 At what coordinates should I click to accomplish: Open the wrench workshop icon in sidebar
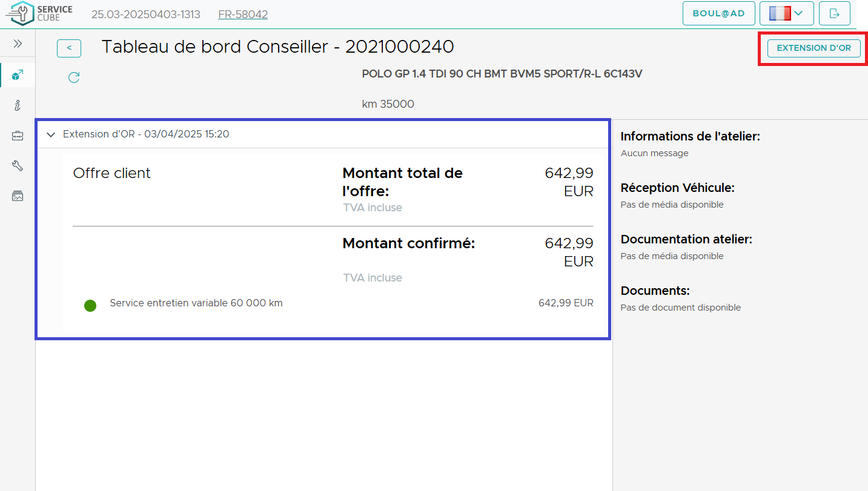pyautogui.click(x=18, y=166)
